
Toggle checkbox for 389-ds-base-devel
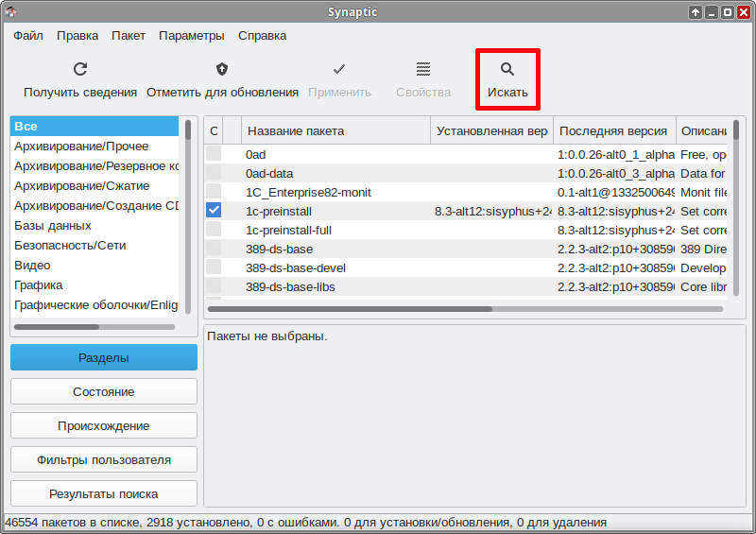point(214,267)
